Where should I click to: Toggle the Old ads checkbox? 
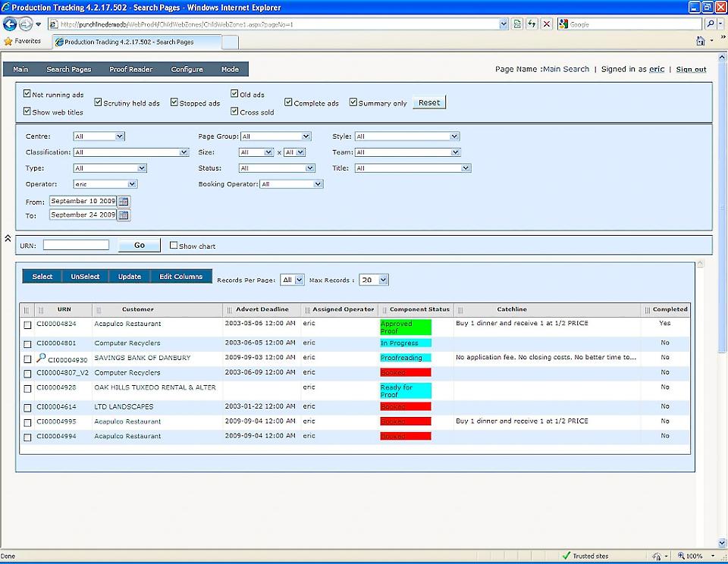pyautogui.click(x=234, y=94)
